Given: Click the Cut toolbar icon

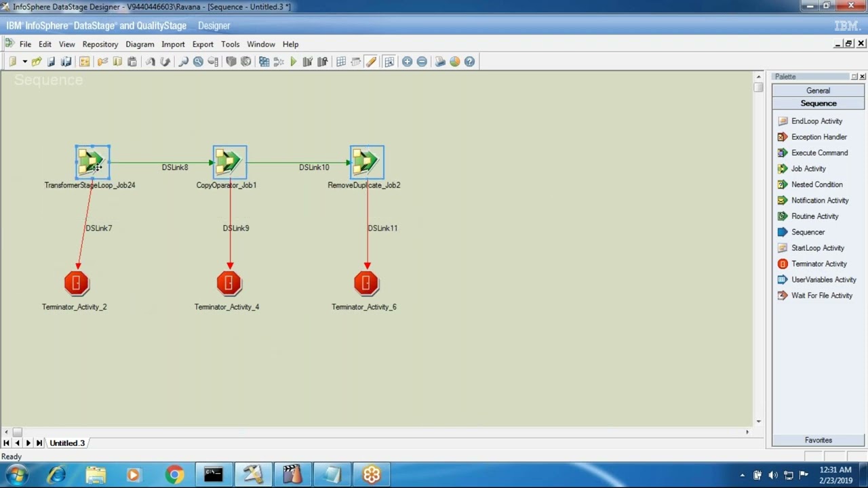Looking at the screenshot, I should [102, 62].
